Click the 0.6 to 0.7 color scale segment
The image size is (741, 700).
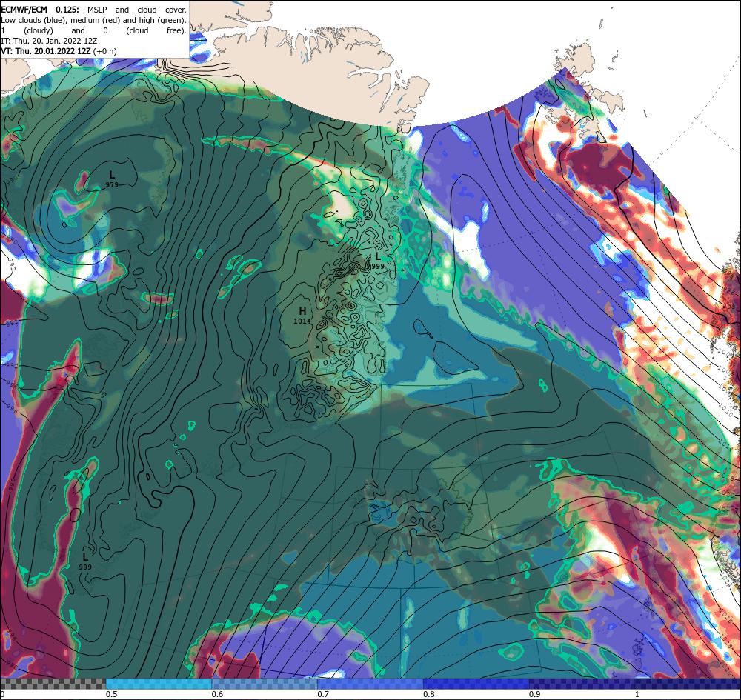tap(265, 684)
